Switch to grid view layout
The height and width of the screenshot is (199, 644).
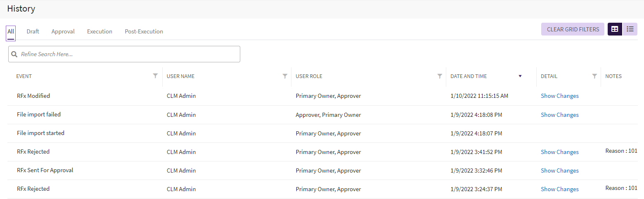615,29
